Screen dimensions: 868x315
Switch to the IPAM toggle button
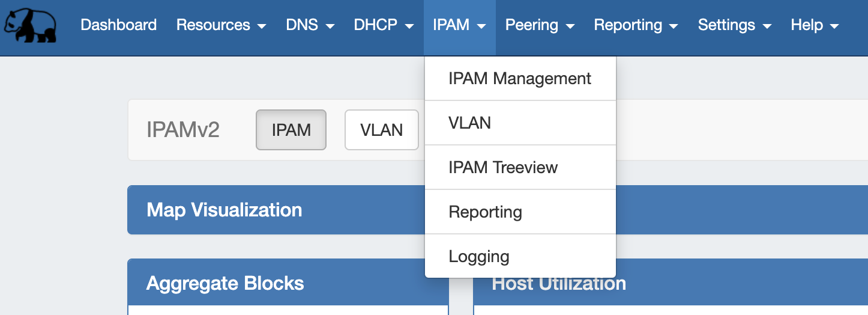(x=291, y=130)
